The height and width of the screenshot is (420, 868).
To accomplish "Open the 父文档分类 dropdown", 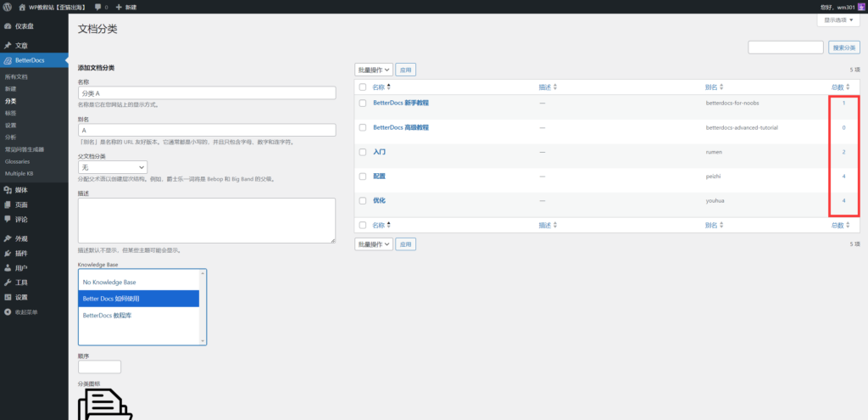I will [113, 167].
